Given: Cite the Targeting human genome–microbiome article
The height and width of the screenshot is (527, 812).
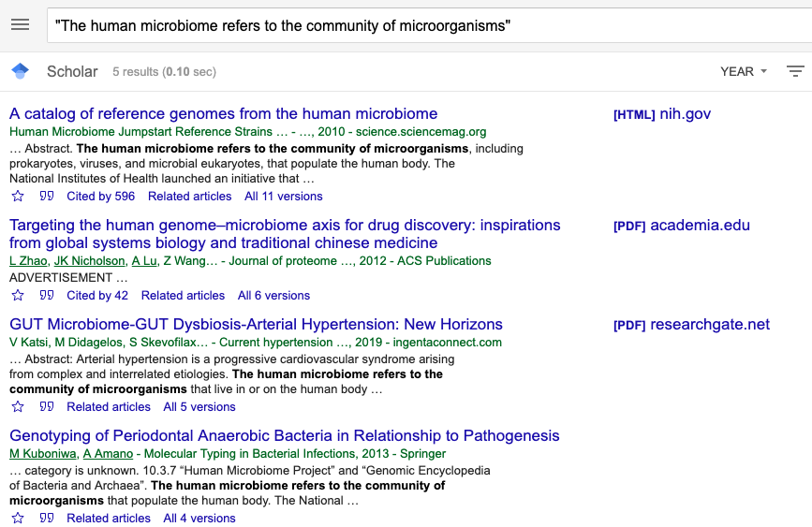Looking at the screenshot, I should coord(47,296).
